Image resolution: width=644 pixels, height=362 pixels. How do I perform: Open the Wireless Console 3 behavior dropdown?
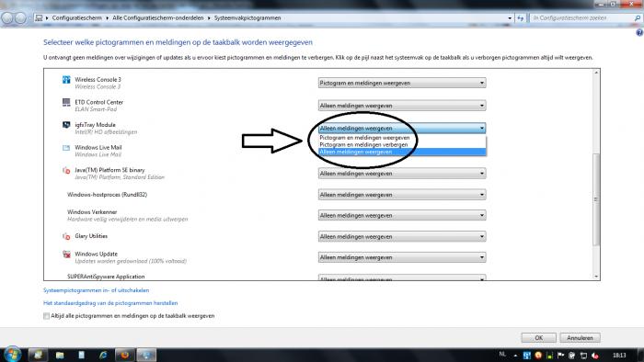(402, 83)
